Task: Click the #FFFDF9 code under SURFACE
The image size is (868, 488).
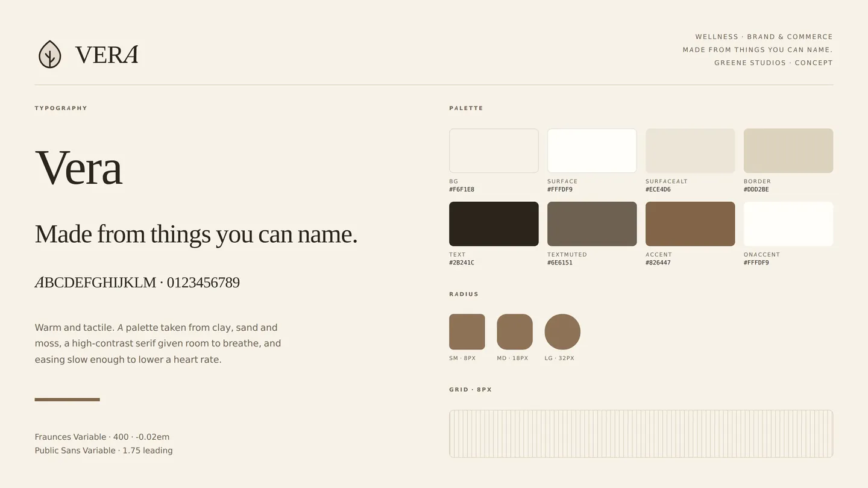Action: tap(560, 190)
